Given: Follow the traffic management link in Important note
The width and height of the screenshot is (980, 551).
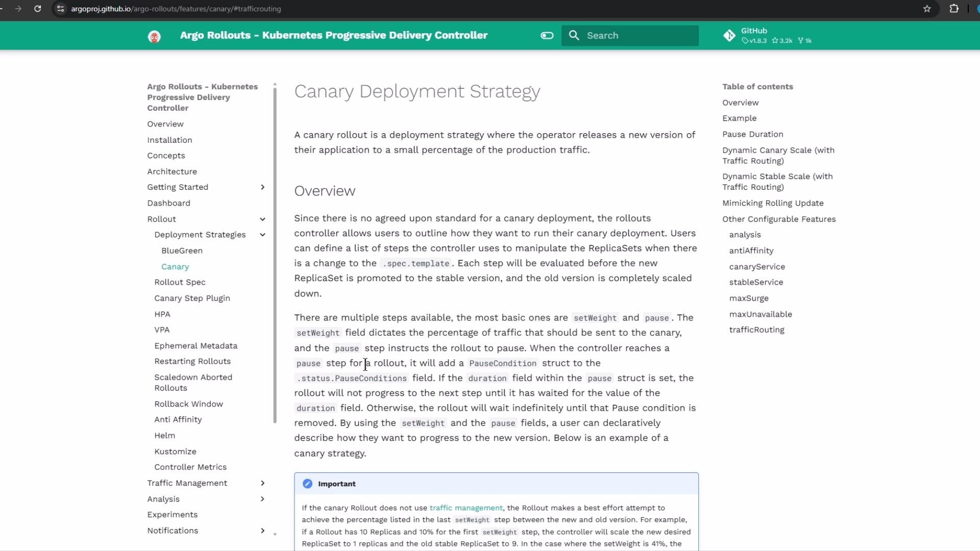Looking at the screenshot, I should (x=466, y=508).
